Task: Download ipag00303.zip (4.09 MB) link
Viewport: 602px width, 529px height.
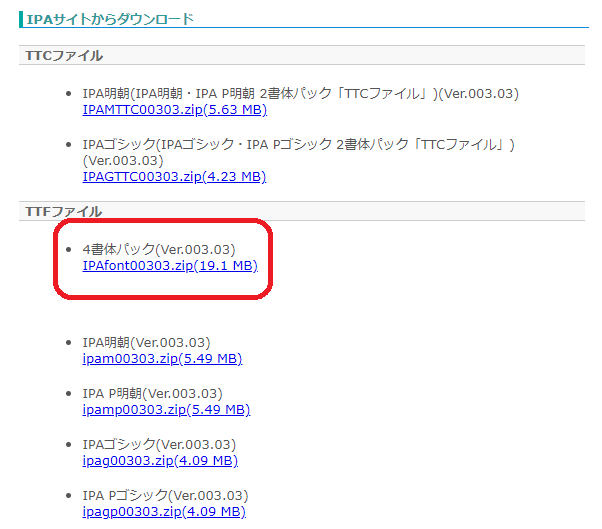Action: (x=160, y=461)
